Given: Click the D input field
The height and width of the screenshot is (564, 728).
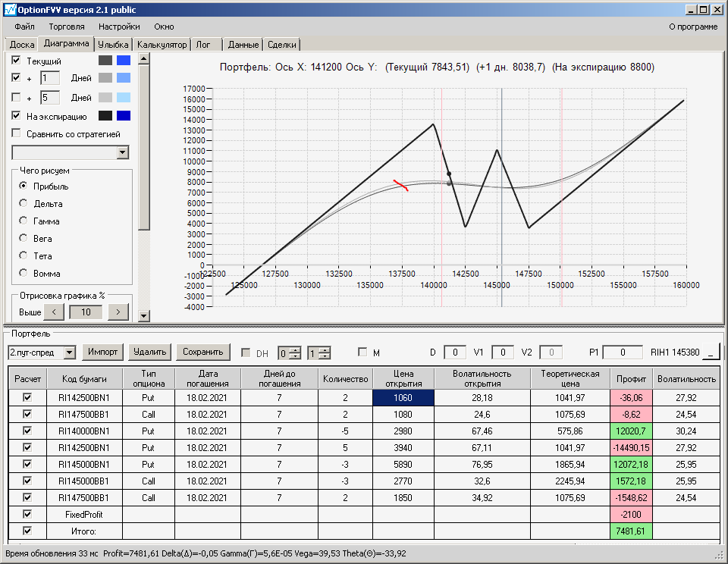Looking at the screenshot, I should (455, 352).
